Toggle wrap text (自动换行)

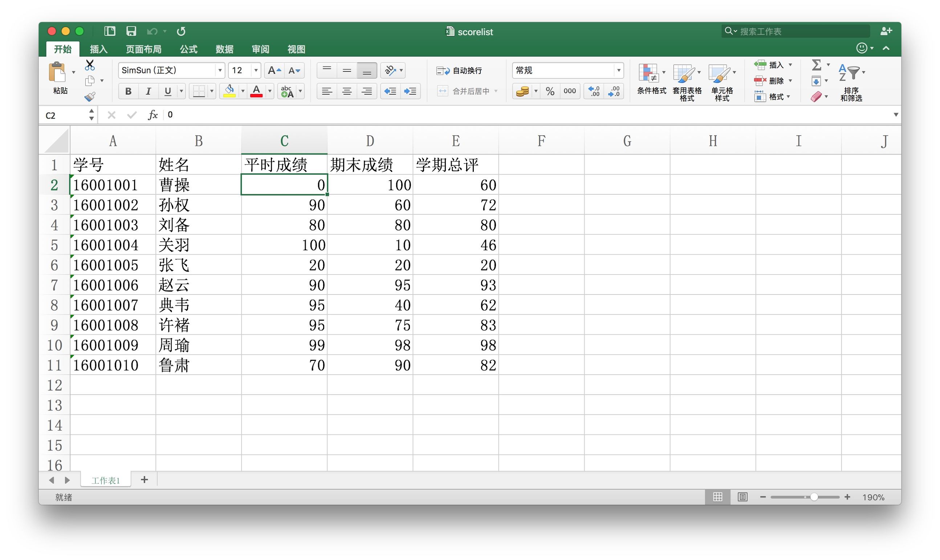459,71
